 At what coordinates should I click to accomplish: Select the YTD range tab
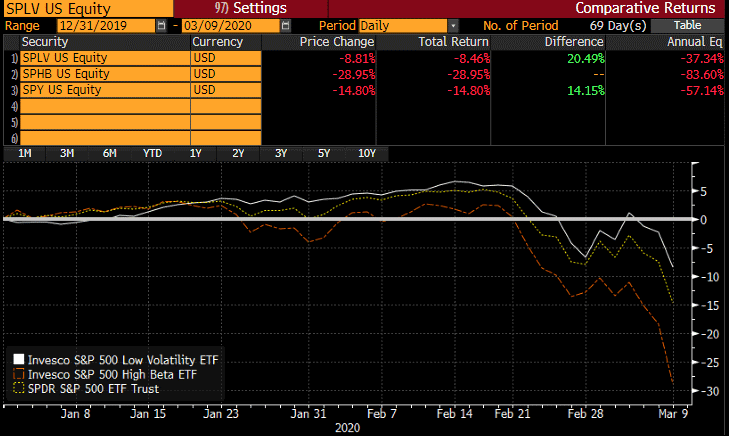point(152,153)
